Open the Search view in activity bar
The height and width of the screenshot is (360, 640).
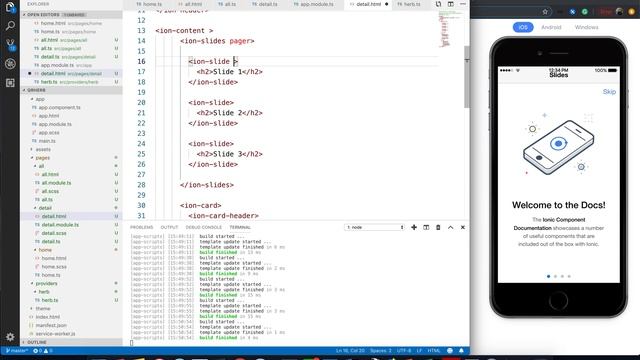click(10, 26)
